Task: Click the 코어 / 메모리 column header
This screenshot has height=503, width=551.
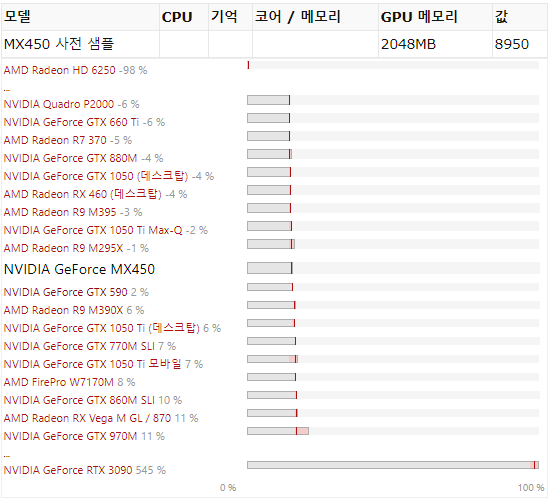Action: 315,17
